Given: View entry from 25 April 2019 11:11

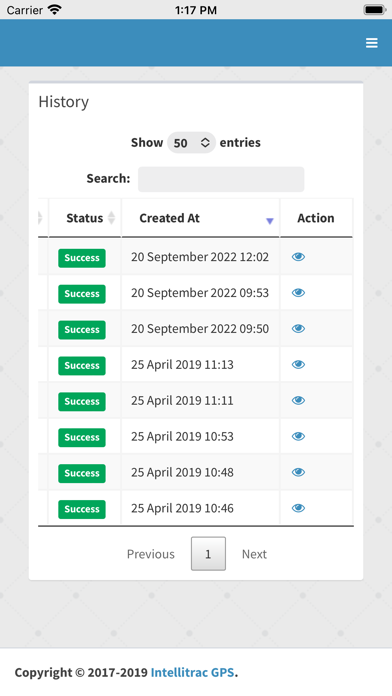Looking at the screenshot, I should tap(298, 400).
